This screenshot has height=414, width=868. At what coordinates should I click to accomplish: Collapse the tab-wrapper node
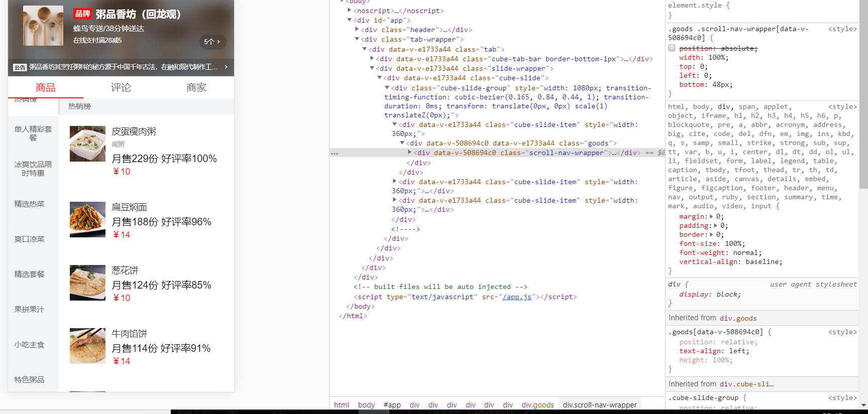tap(357, 39)
